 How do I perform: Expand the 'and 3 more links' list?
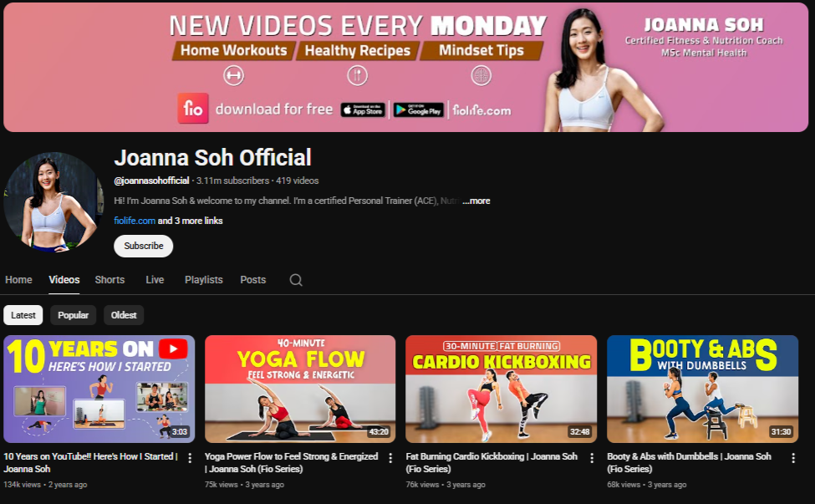tap(191, 221)
